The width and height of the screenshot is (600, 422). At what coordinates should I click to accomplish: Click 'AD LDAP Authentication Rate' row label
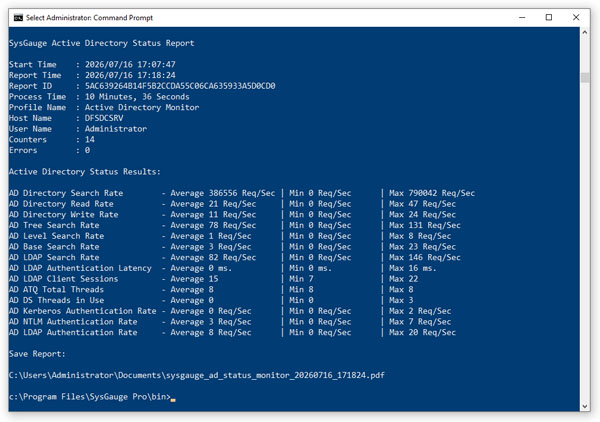point(73,332)
